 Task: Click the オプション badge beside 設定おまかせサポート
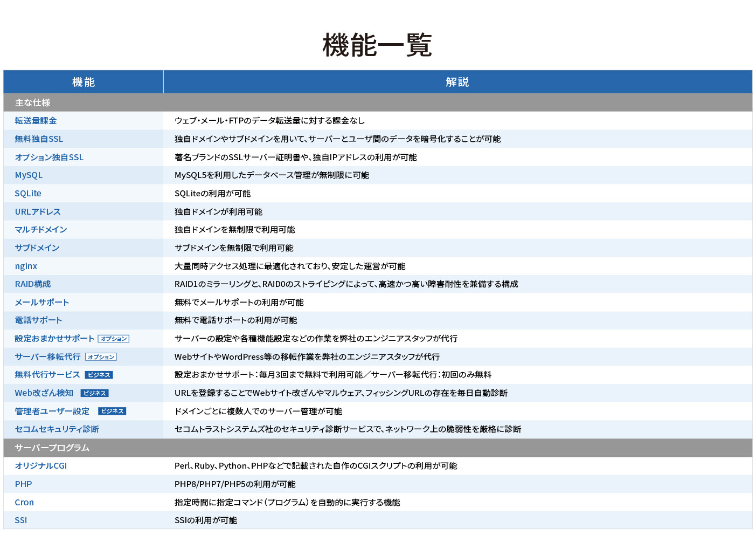tap(114, 339)
